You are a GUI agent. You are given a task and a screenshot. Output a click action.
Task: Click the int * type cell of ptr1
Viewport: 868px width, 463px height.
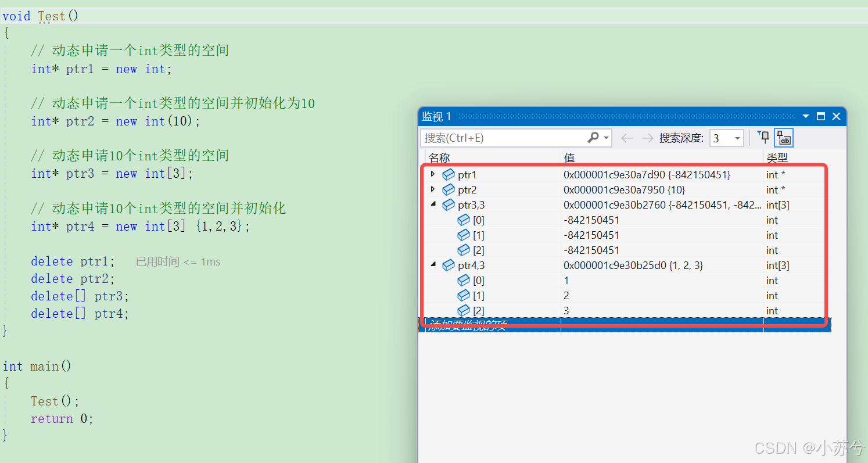[776, 174]
